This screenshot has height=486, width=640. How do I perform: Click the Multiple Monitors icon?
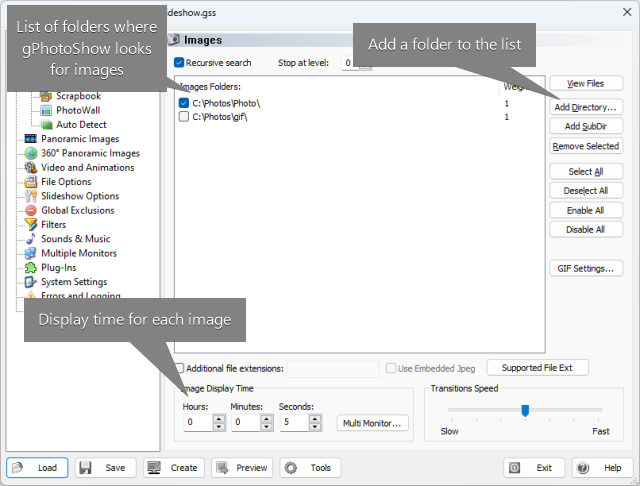tap(31, 253)
